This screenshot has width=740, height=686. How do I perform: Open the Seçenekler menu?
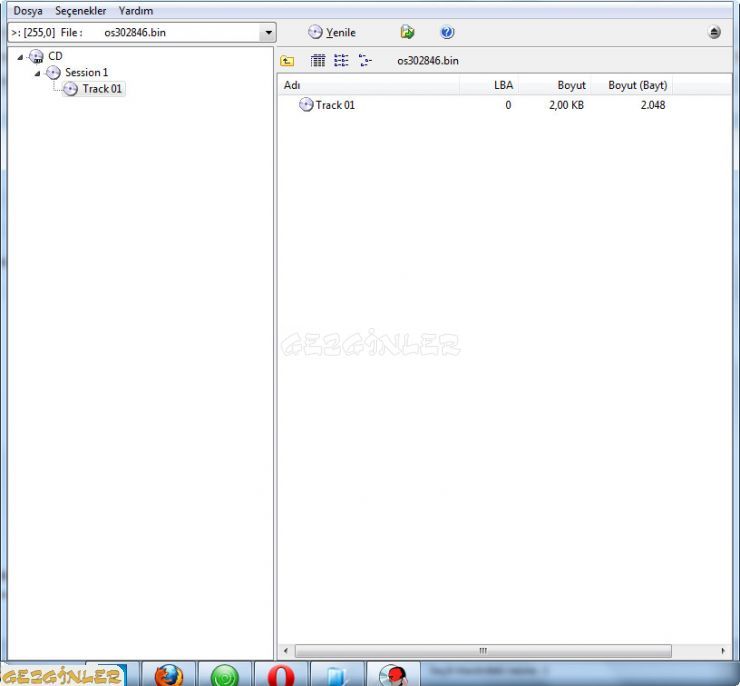pyautogui.click(x=81, y=10)
